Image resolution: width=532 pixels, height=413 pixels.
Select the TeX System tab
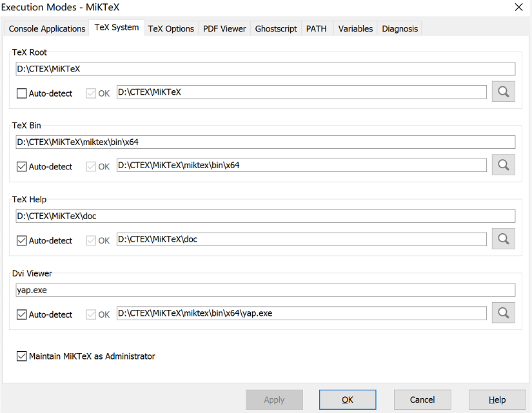117,27
